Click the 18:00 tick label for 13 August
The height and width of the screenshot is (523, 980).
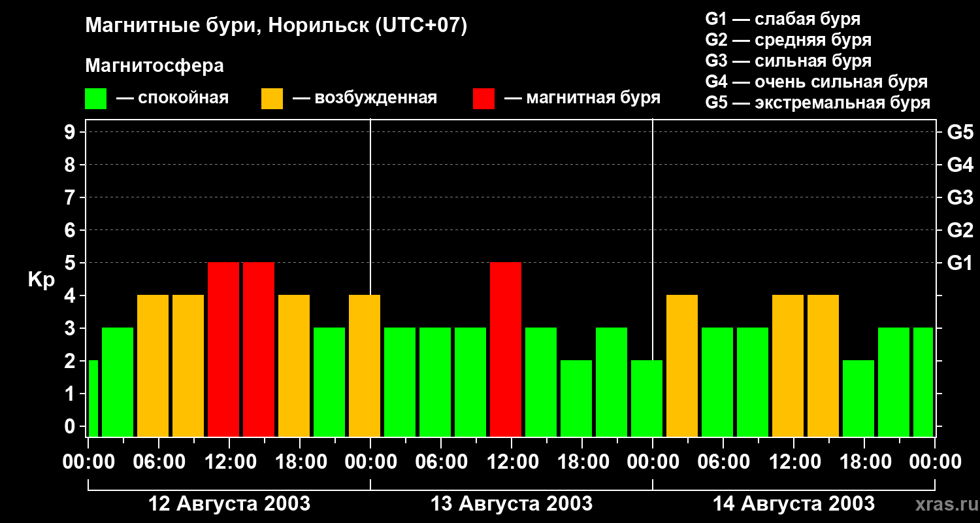[582, 462]
